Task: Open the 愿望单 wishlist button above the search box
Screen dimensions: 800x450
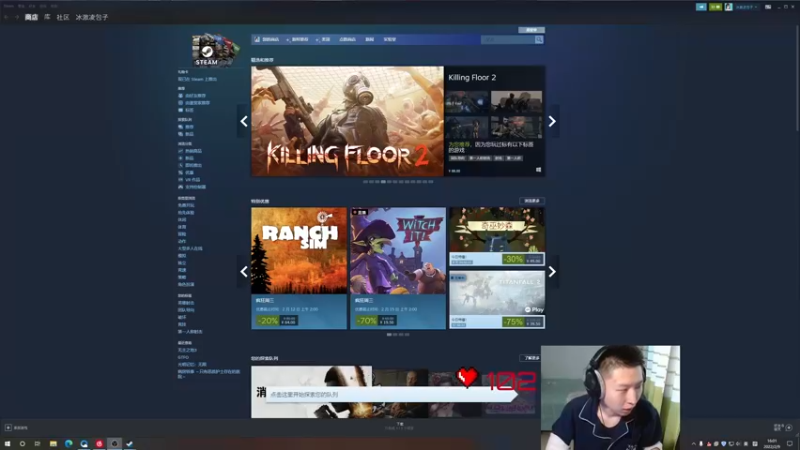Action: (531, 30)
